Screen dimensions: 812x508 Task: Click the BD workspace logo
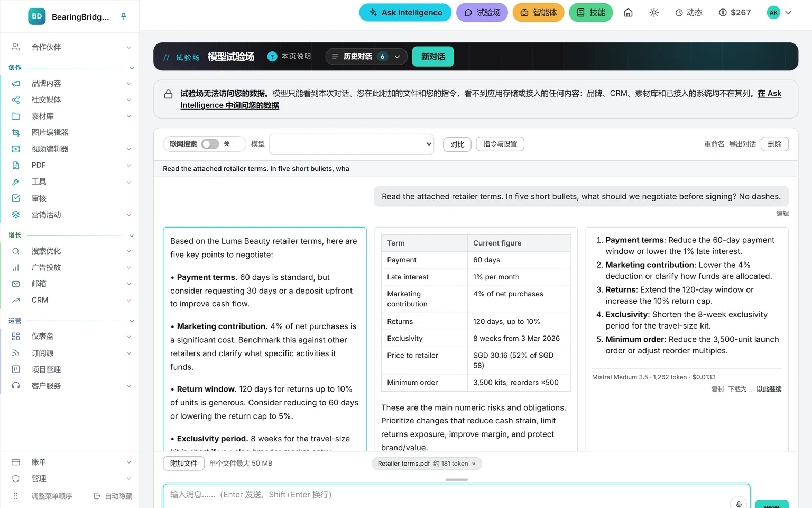(36, 16)
